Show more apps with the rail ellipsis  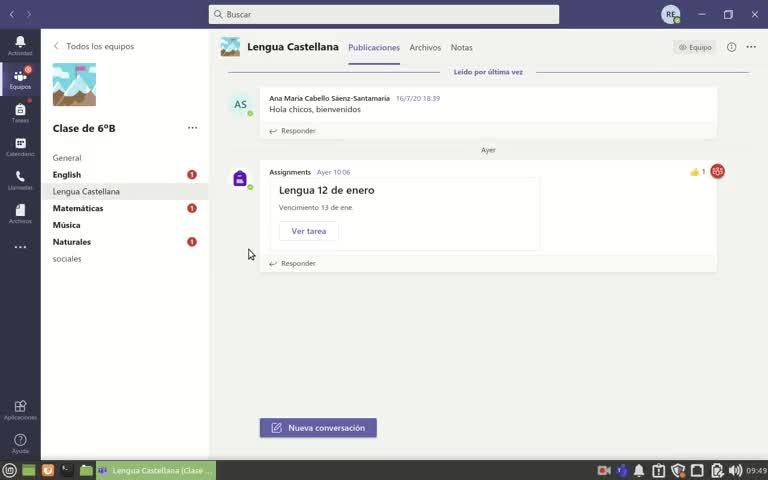pos(20,247)
